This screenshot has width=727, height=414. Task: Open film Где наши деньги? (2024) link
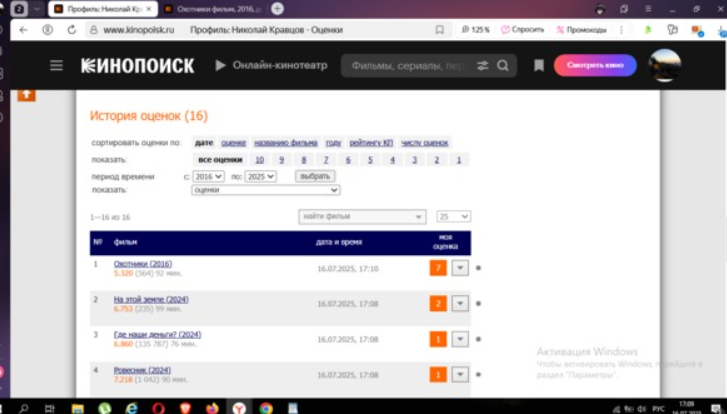(158, 335)
